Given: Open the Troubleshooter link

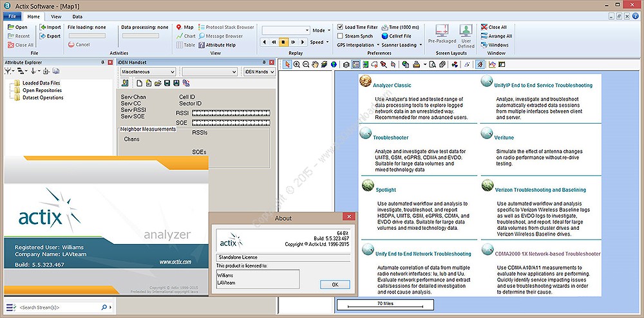Looking at the screenshot, I should [x=391, y=138].
